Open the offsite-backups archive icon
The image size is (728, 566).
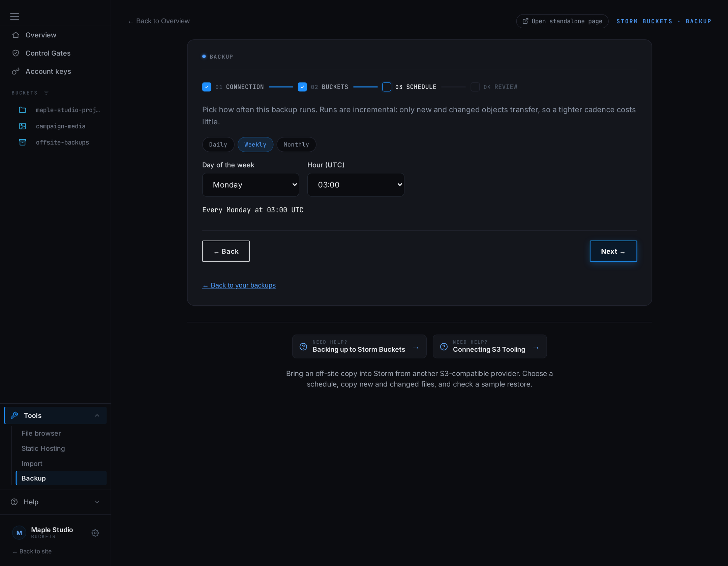23,142
